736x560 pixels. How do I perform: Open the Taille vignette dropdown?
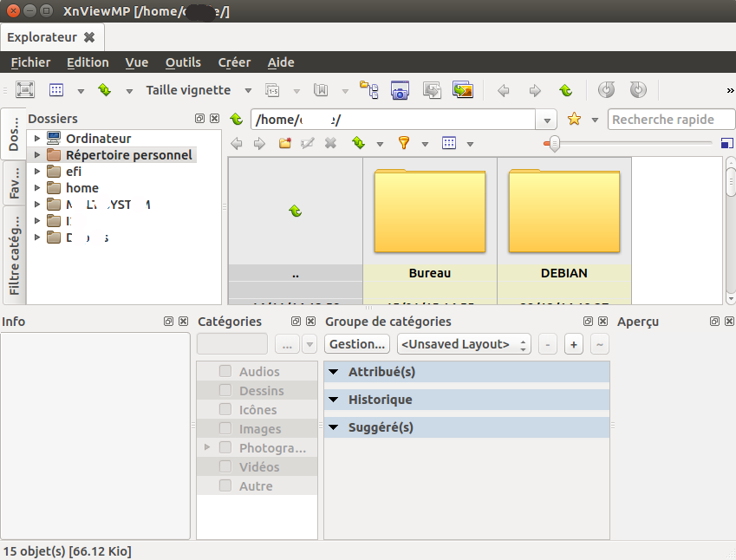[x=248, y=90]
